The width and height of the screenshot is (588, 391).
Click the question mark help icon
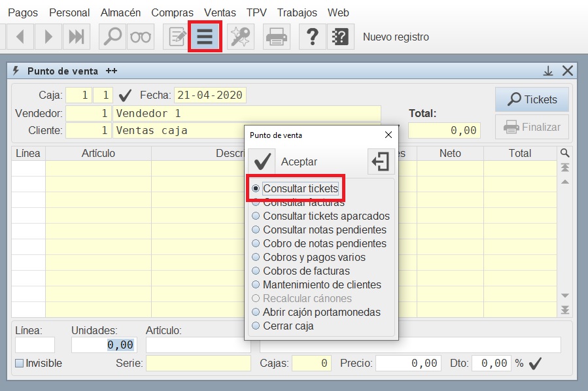coord(312,37)
